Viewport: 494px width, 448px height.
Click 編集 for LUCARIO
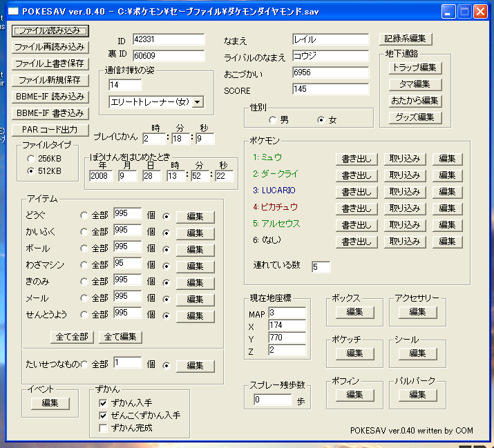(448, 192)
